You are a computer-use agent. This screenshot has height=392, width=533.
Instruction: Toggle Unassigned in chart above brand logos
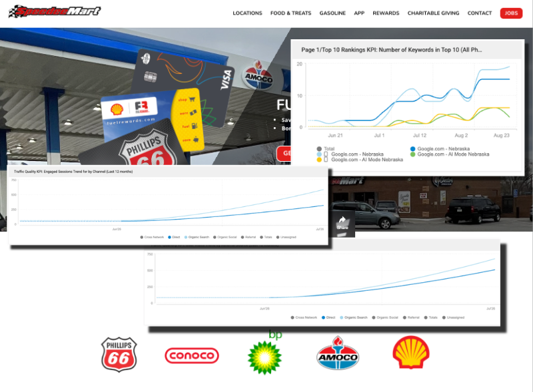tap(453, 317)
